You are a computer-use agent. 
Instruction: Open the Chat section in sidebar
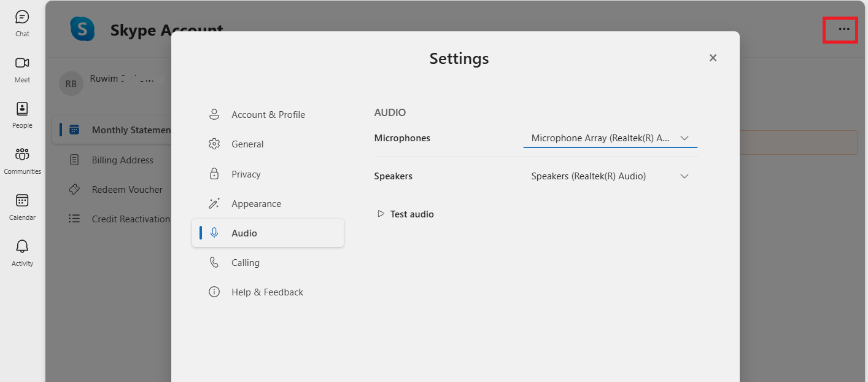[x=22, y=23]
